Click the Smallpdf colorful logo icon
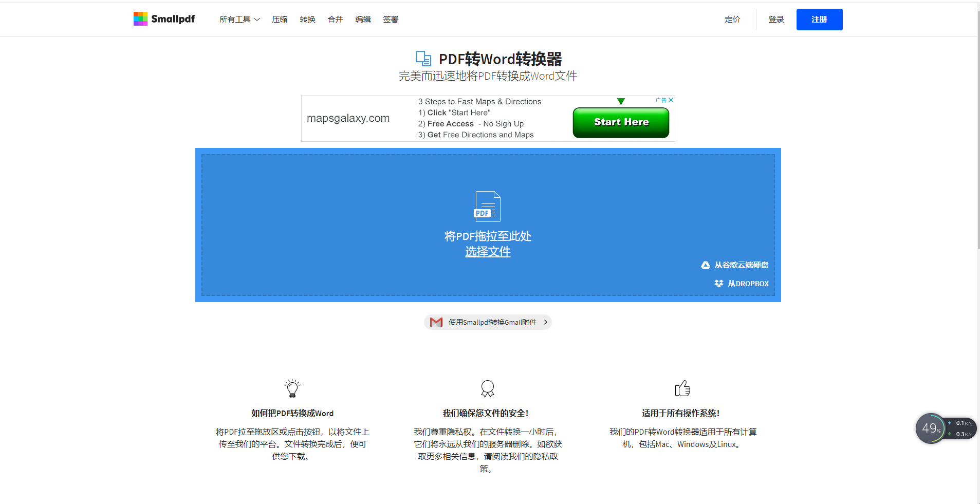 click(140, 19)
